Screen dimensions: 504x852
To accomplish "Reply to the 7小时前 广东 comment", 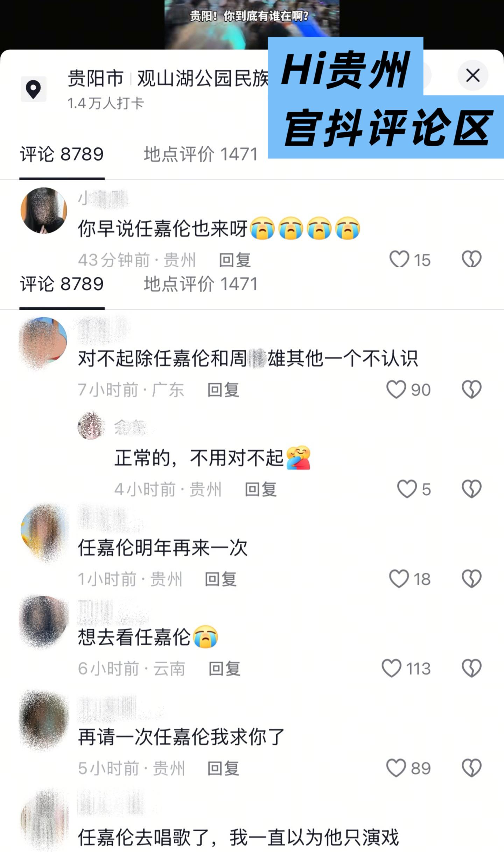I will 223,390.
